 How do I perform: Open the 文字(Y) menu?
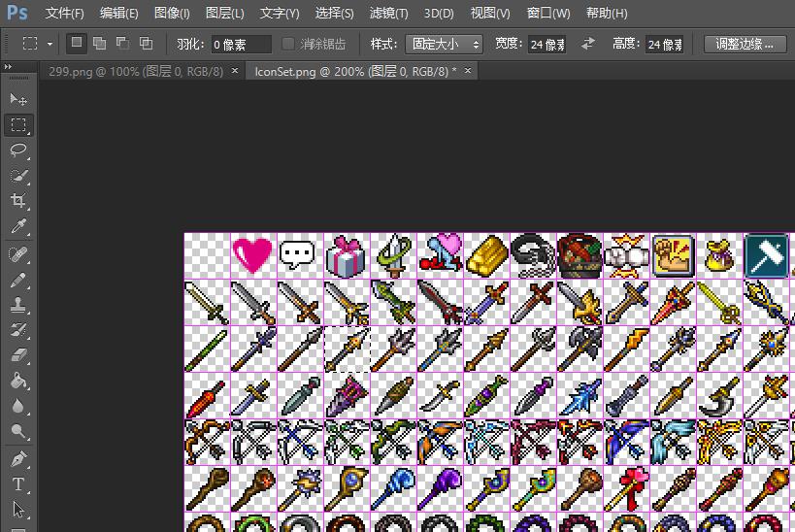pos(280,13)
